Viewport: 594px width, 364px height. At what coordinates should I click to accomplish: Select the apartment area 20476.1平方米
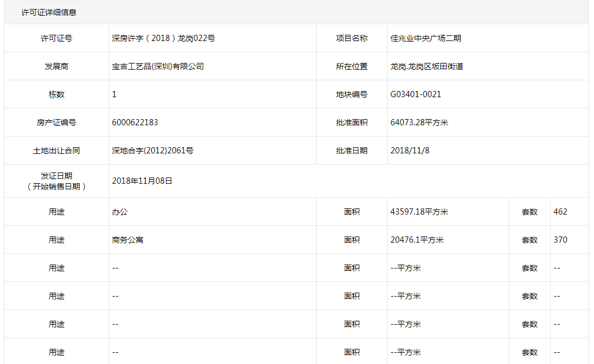click(x=417, y=240)
